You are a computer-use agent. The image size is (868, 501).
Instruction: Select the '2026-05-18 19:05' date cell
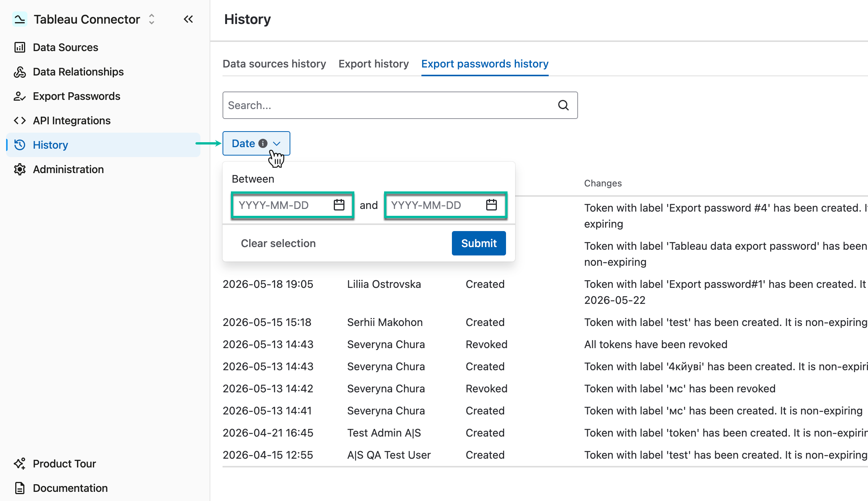(268, 284)
